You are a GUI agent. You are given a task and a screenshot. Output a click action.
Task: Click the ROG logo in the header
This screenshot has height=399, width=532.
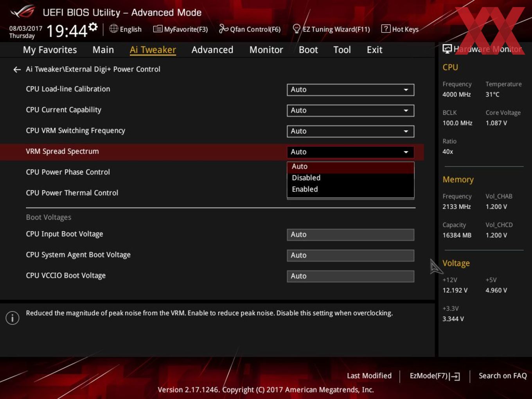[23, 12]
